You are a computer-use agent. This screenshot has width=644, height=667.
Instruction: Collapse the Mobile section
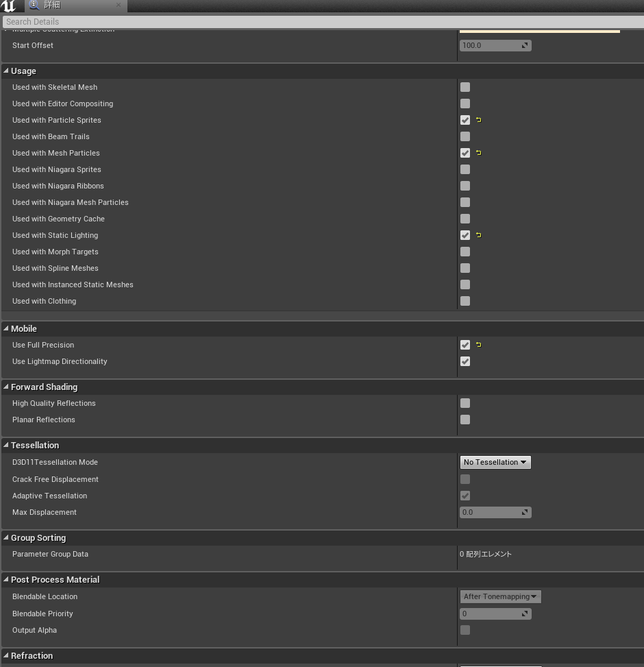[x=6, y=328]
